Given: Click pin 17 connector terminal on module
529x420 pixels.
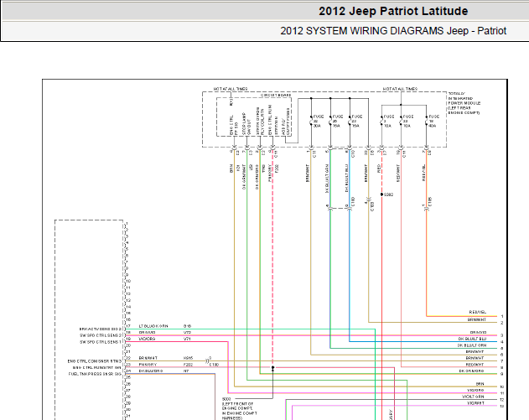Looking at the screenshot, I should coord(125,328).
